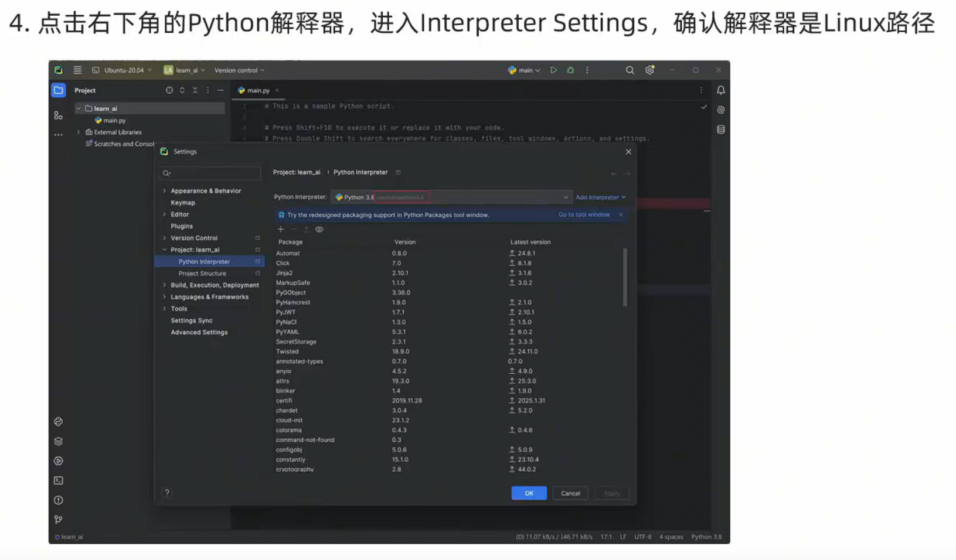
Task: Select Keymap settings page
Action: click(x=183, y=203)
